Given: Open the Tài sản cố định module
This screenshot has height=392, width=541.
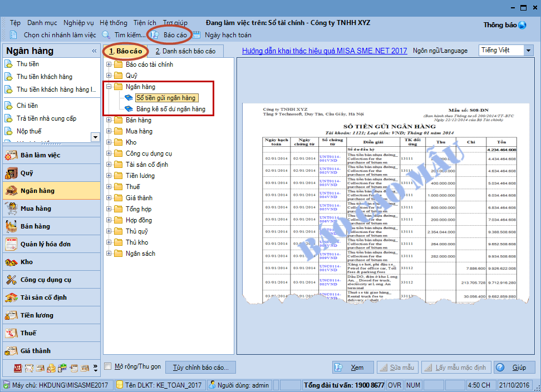Looking at the screenshot, I should pos(43,297).
